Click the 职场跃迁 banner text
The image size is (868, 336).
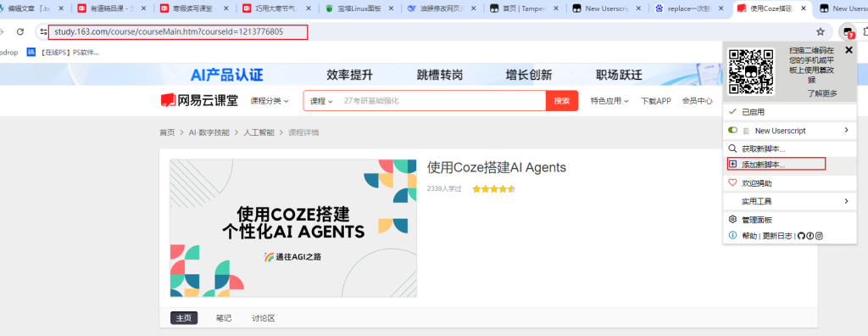click(619, 75)
